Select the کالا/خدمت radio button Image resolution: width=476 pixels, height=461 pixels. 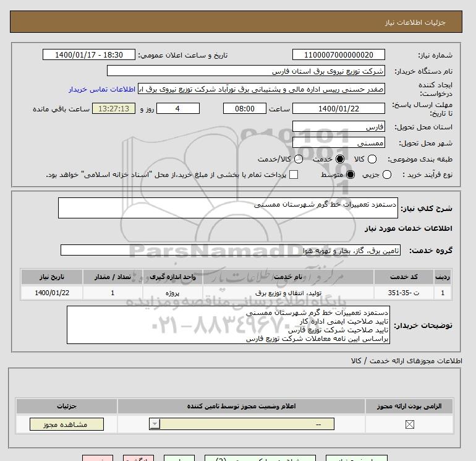299,159
